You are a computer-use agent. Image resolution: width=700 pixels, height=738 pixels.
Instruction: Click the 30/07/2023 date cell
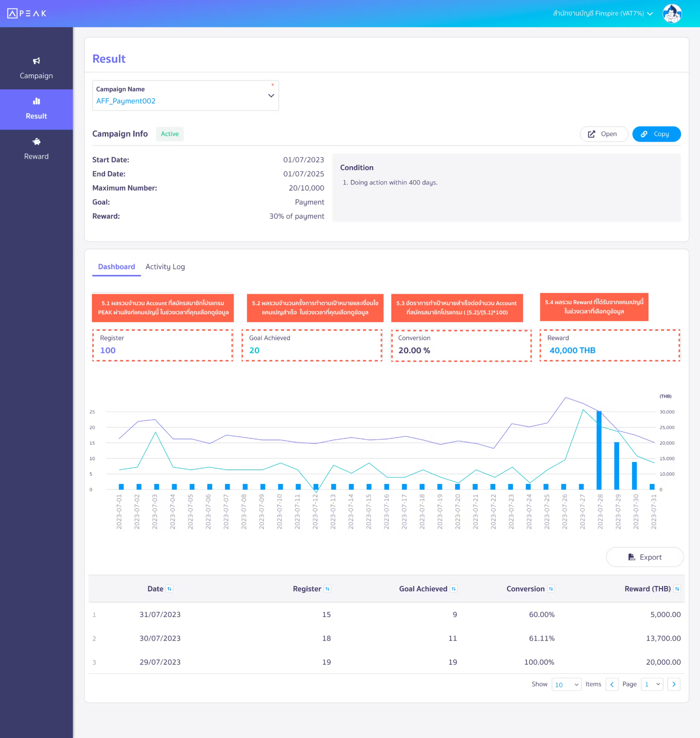click(x=160, y=638)
